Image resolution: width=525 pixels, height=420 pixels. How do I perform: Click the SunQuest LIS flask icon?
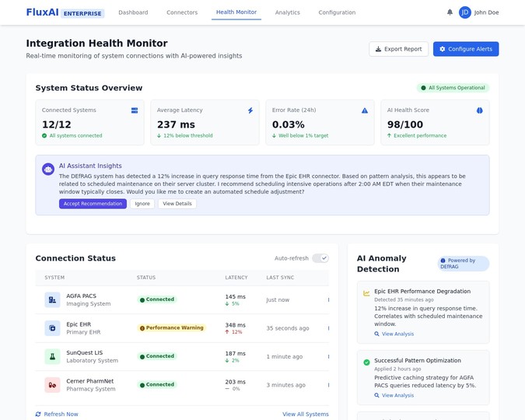(x=53, y=357)
